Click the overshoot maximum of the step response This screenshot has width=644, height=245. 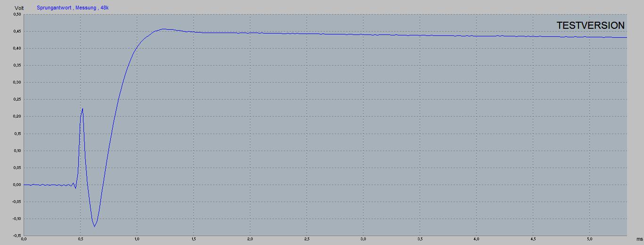click(163, 29)
